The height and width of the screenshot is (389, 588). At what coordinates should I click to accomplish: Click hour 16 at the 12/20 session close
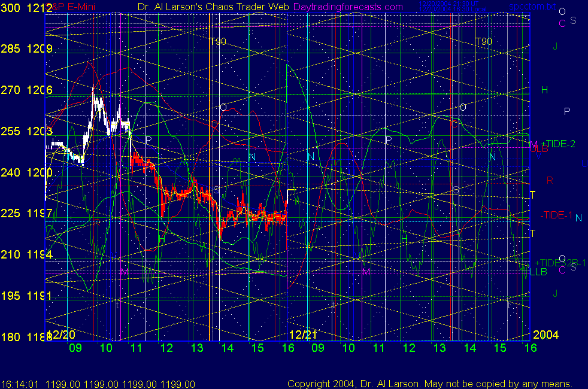[288, 348]
